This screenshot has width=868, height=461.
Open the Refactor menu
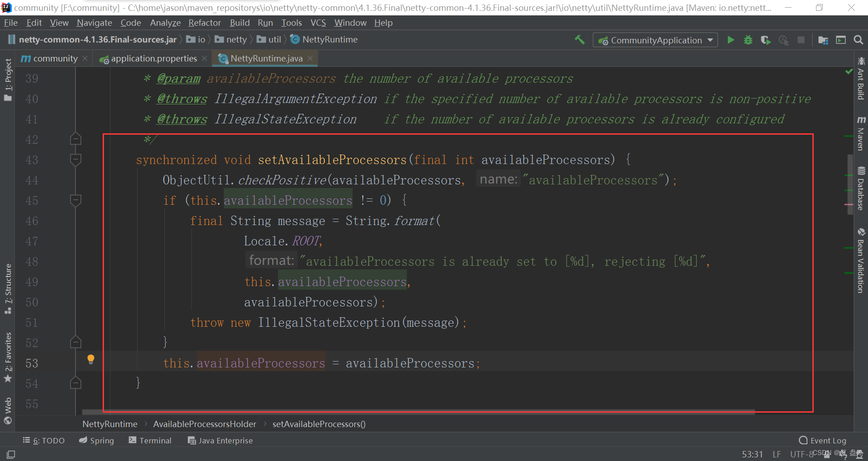pyautogui.click(x=204, y=23)
